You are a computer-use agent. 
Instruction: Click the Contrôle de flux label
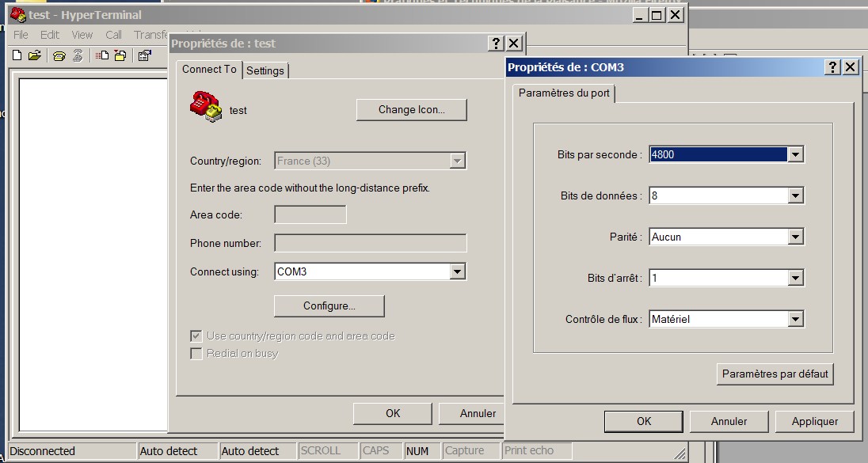[603, 319]
